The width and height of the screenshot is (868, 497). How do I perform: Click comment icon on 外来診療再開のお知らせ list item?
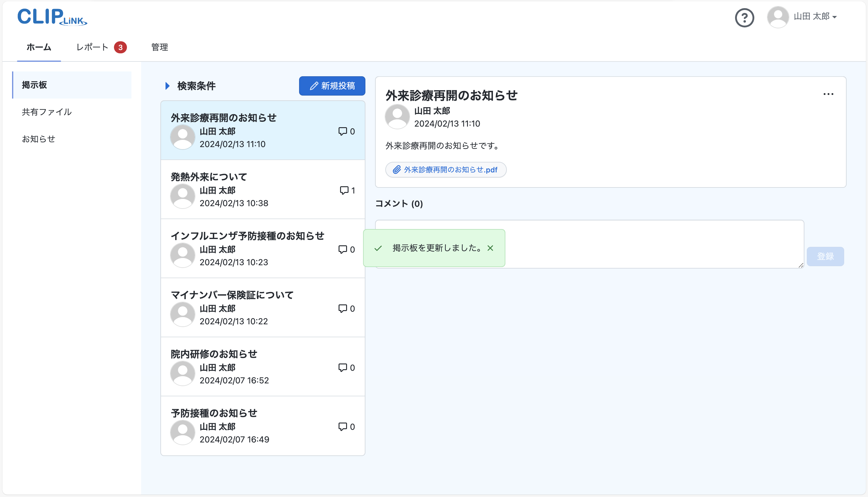point(342,131)
